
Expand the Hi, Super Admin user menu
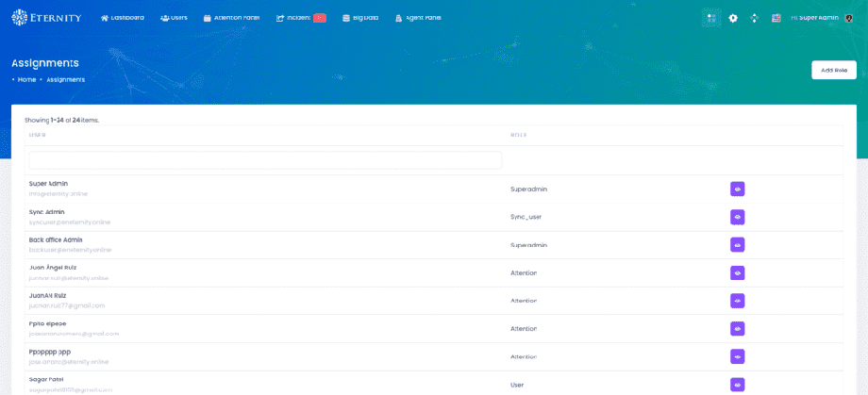click(x=814, y=18)
